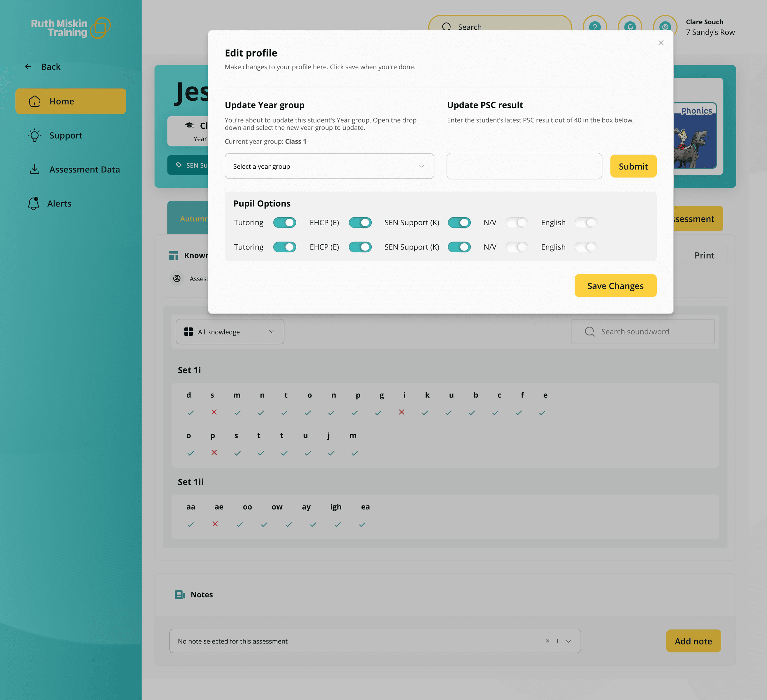Submit the PSC result
767x700 pixels.
tap(633, 166)
